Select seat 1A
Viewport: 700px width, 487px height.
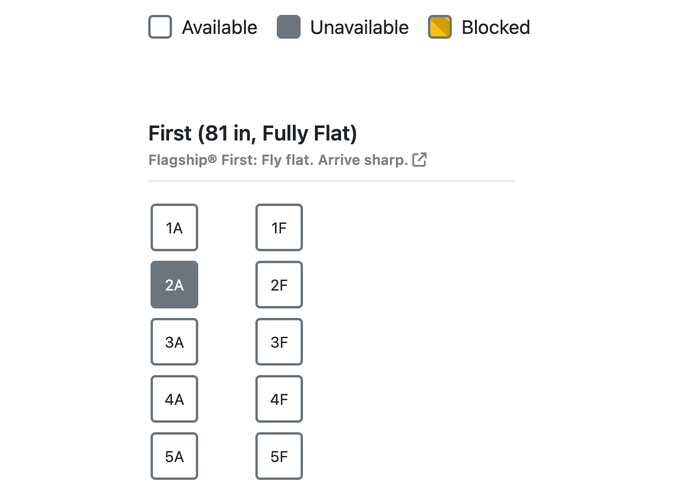coord(174,228)
